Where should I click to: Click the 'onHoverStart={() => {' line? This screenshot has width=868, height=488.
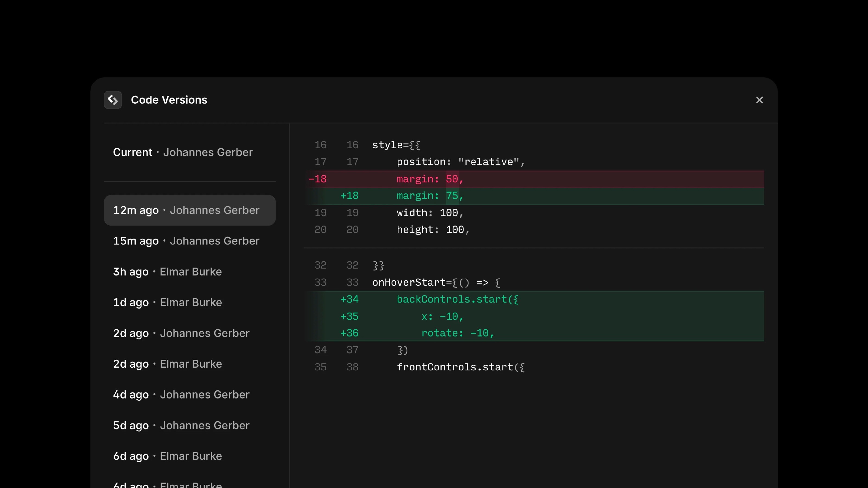[436, 282]
